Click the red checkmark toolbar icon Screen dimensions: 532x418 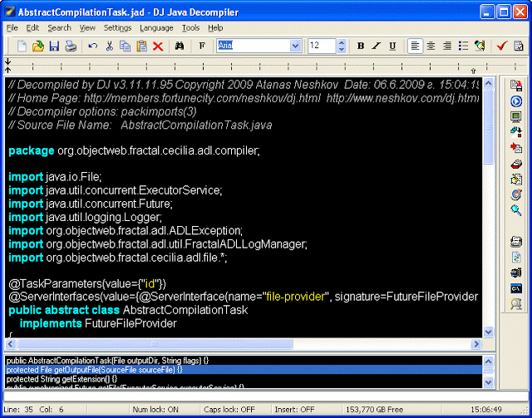[x=502, y=46]
